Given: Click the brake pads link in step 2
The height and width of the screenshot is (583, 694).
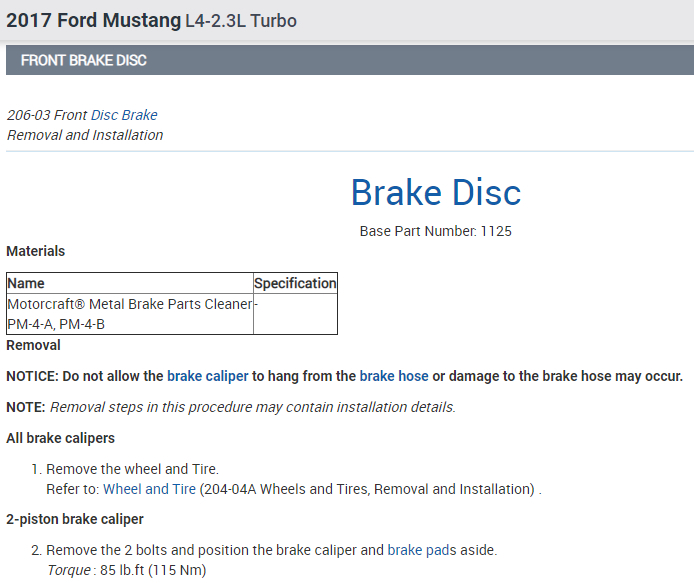Looking at the screenshot, I should pos(422,550).
